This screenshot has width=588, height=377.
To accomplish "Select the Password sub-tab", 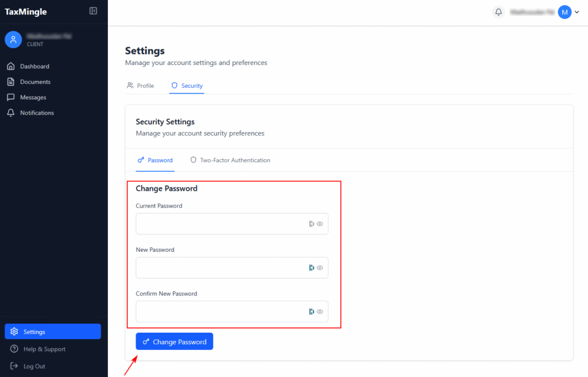I will (x=155, y=160).
